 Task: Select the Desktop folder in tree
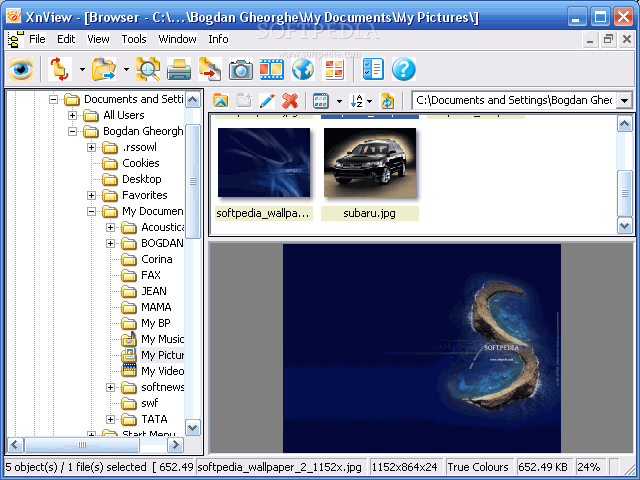pos(142,179)
